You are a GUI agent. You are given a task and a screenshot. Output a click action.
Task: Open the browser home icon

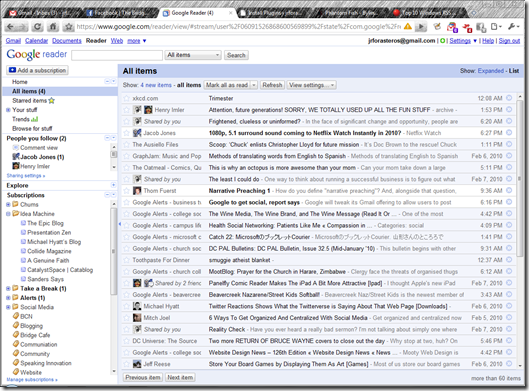point(53,27)
